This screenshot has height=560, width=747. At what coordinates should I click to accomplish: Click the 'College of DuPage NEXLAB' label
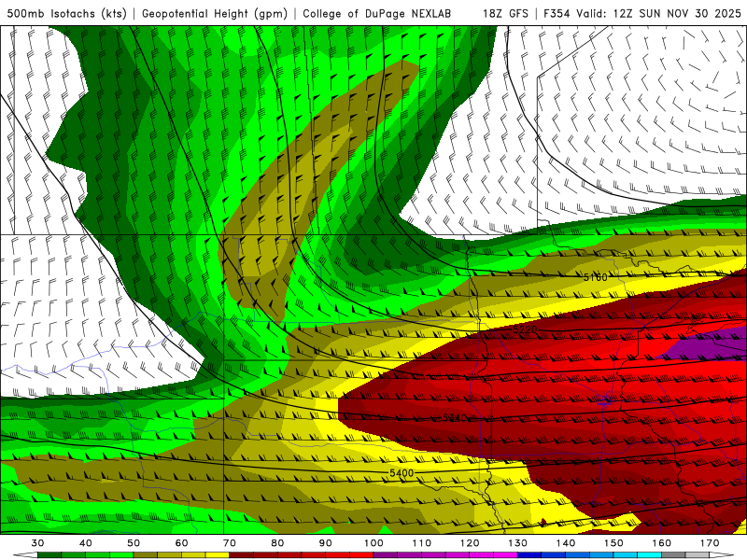(377, 13)
